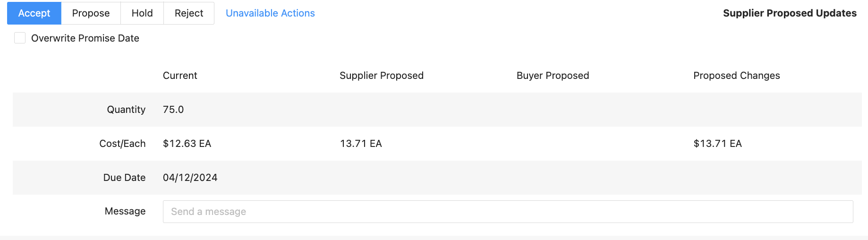Open the Unavailable Actions link

(270, 13)
